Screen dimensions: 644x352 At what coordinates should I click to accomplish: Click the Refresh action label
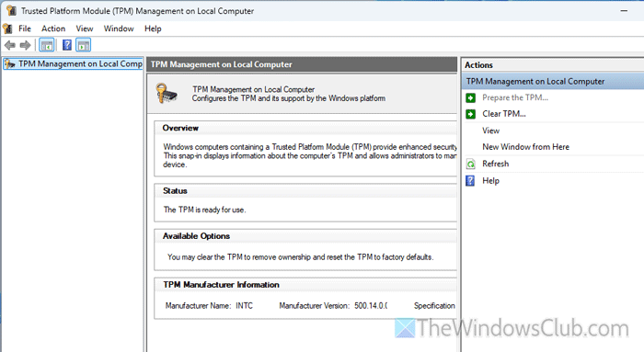pos(495,164)
